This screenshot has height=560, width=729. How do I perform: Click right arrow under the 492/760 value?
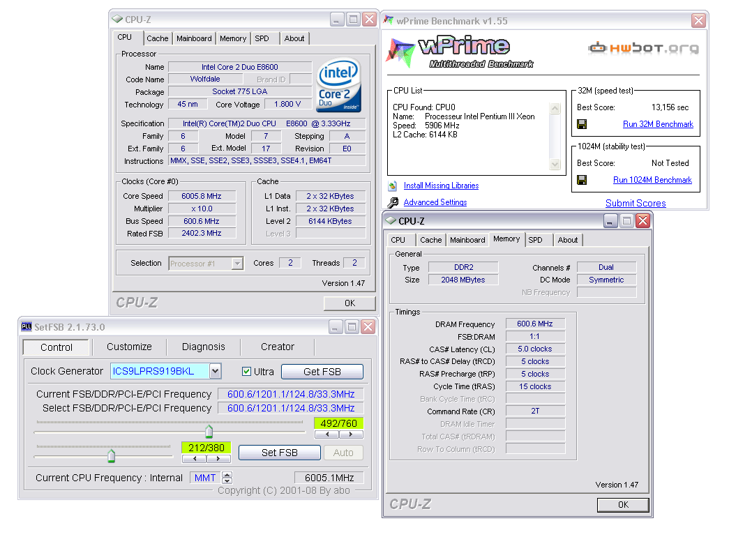click(x=351, y=434)
